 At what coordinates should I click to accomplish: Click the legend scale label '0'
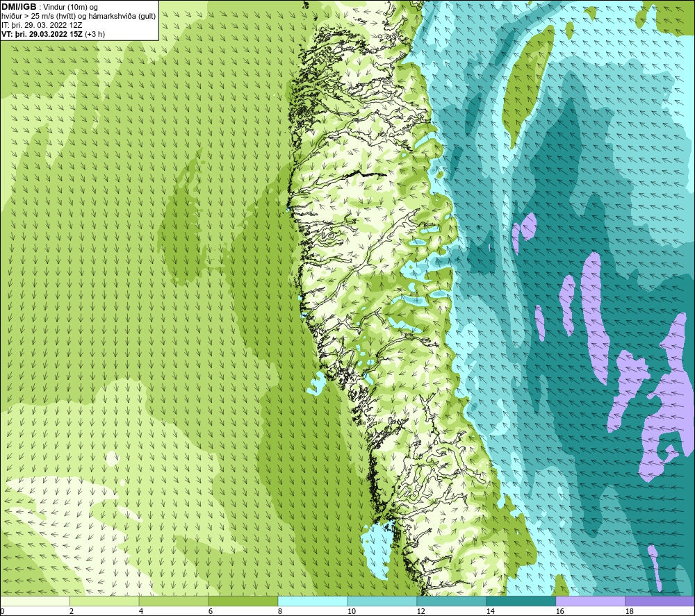click(3, 611)
